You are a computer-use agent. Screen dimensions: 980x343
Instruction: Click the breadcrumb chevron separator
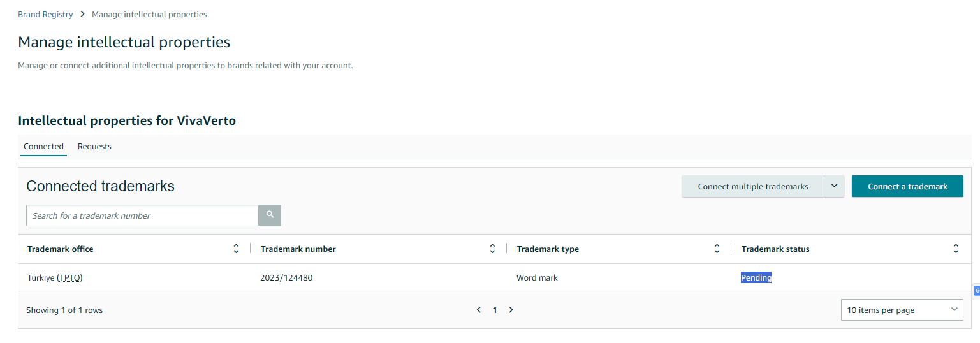click(82, 14)
